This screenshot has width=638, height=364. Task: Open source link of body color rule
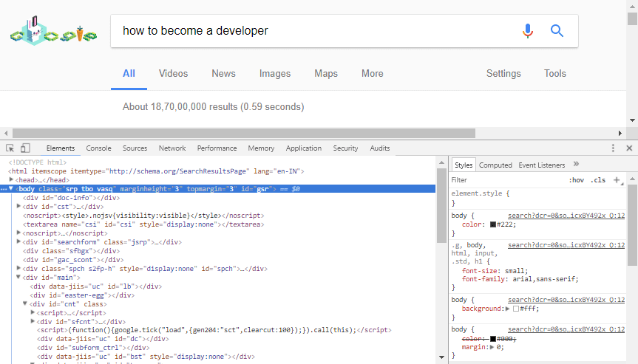click(x=566, y=216)
